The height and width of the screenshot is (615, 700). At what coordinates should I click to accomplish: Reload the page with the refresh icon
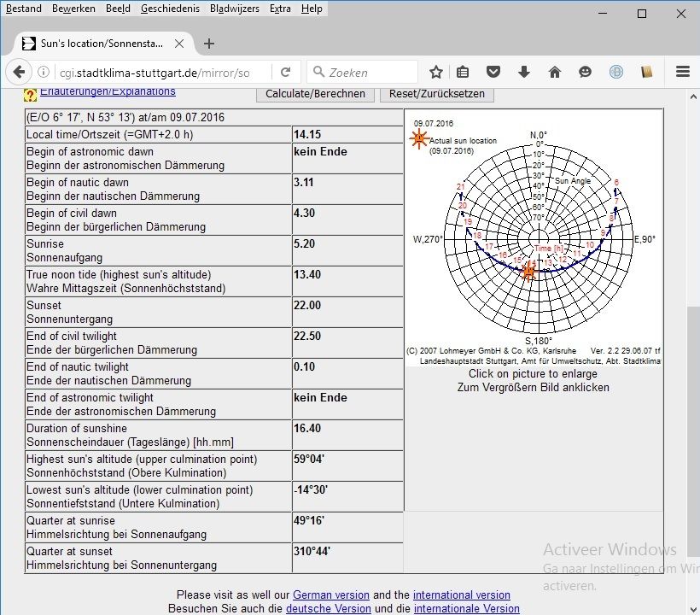[286, 72]
